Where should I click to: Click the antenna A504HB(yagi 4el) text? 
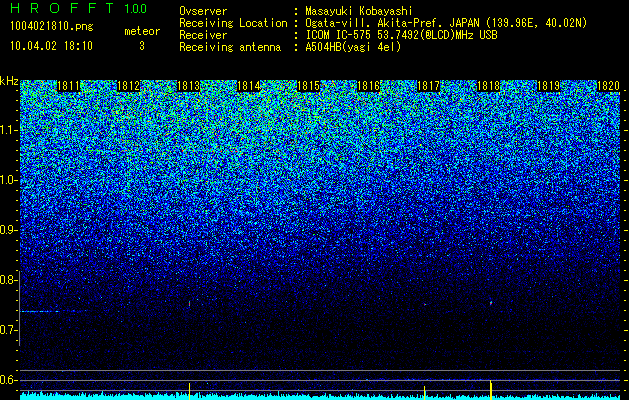tap(353, 47)
